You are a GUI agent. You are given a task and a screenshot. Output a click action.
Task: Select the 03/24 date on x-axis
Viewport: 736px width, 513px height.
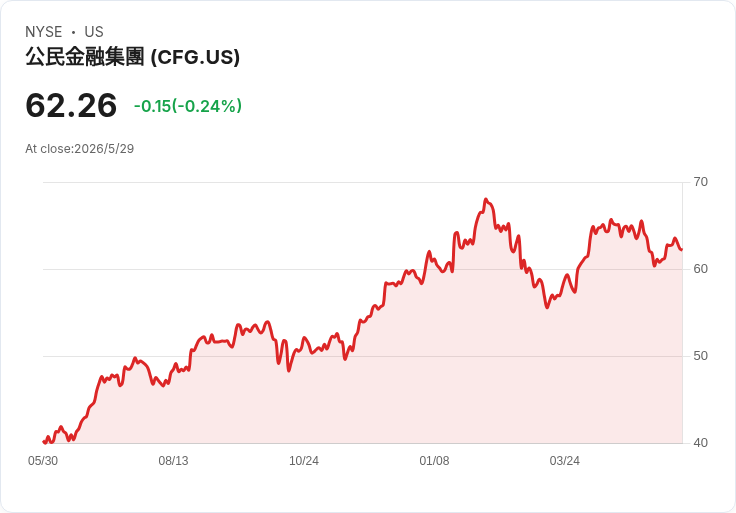[565, 461]
